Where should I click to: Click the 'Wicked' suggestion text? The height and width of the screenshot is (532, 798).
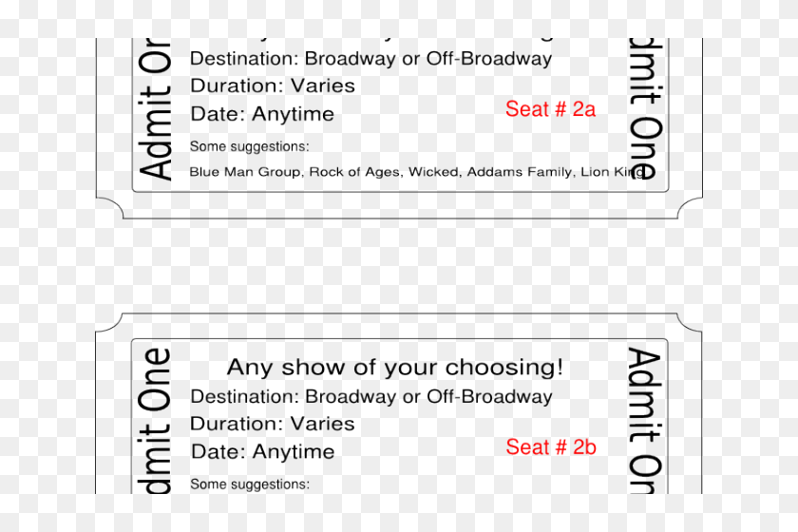432,172
